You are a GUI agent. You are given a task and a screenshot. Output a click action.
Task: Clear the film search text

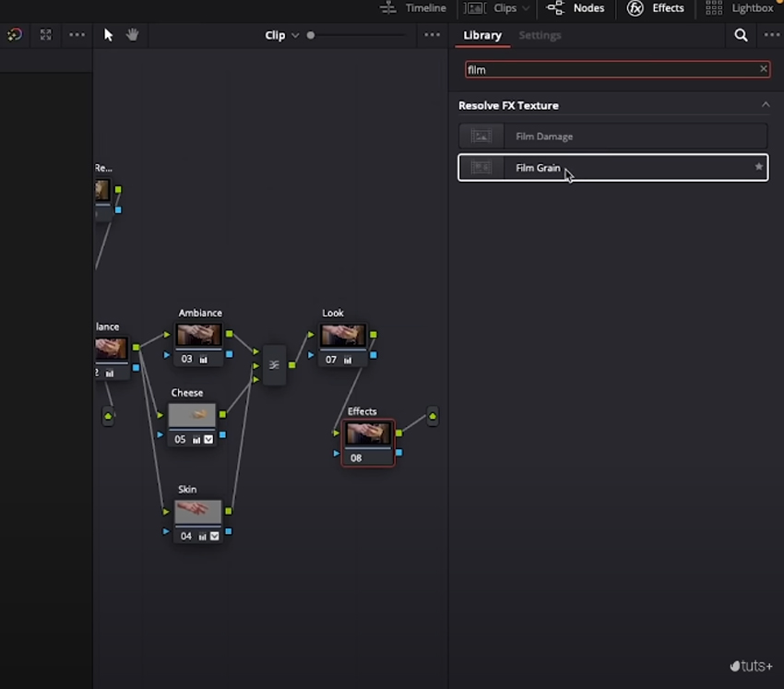[x=763, y=69]
